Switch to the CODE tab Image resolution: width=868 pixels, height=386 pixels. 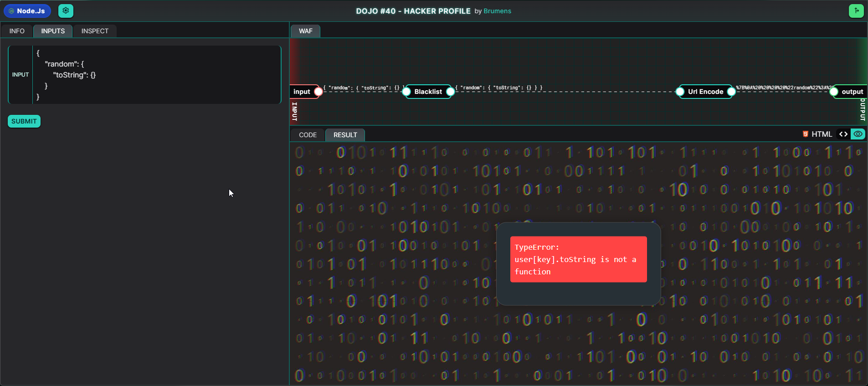[x=308, y=135]
